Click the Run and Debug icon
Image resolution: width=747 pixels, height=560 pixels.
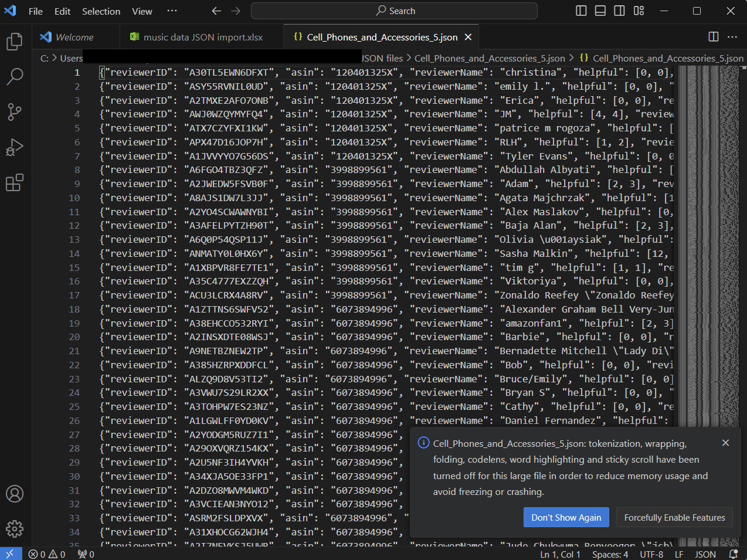(15, 147)
